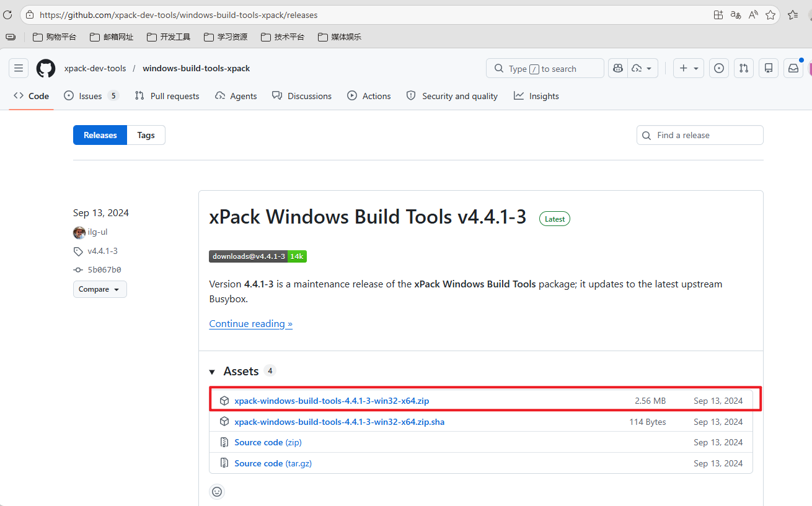This screenshot has width=812, height=506.
Task: Activate the read aloud icon
Action: pyautogui.click(x=753, y=14)
